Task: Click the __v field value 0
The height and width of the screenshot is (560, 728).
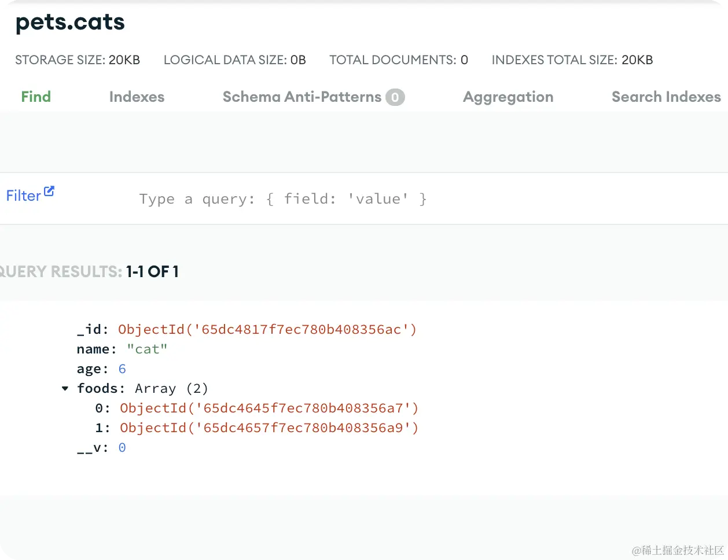Action: 122,448
